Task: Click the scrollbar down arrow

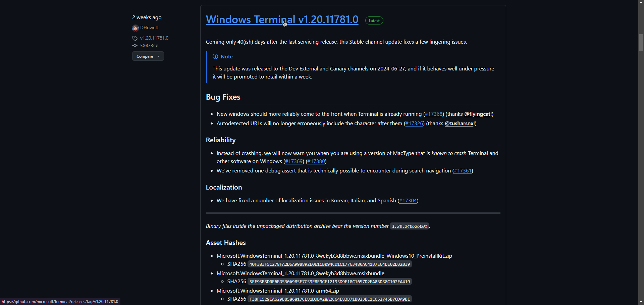Action: [x=641, y=302]
